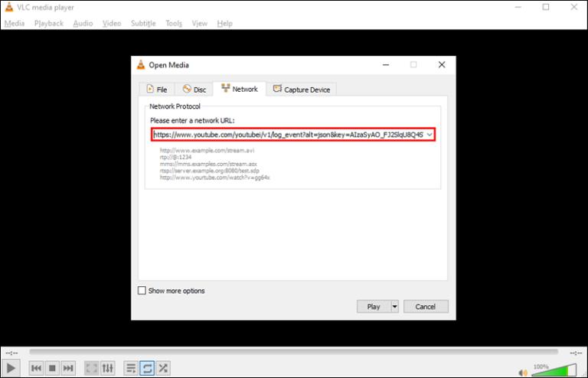Viewport: 588px width, 378px height.
Task: Click the remaining time label on the right
Action: (576, 353)
